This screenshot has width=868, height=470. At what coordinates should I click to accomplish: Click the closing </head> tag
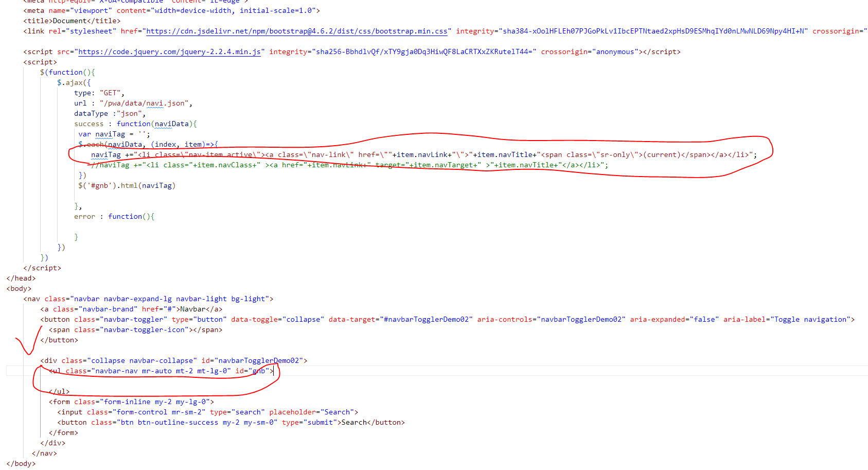21,278
